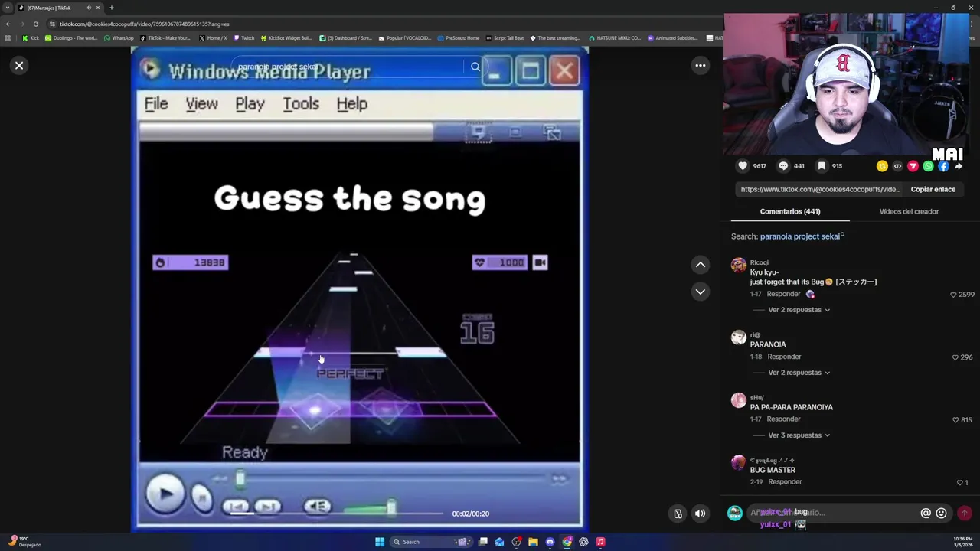Click the Copiar enlace button
Viewport: 980px width, 551px height.
933,189
